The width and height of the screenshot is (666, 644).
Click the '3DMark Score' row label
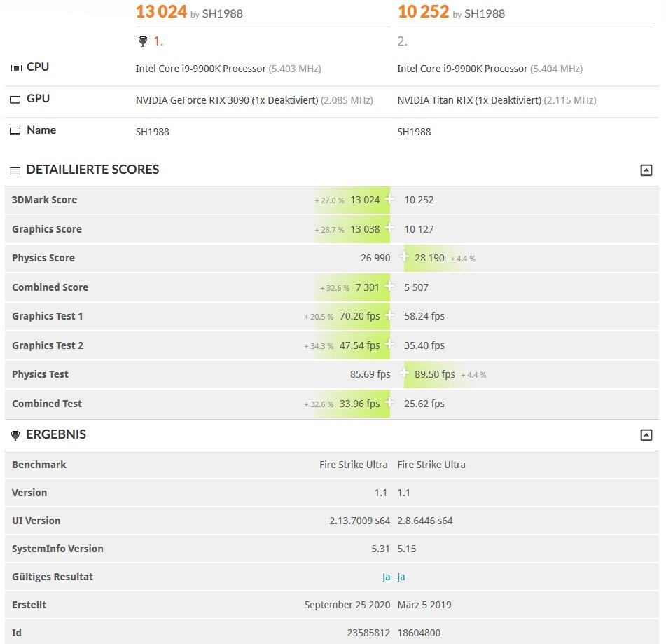45,200
